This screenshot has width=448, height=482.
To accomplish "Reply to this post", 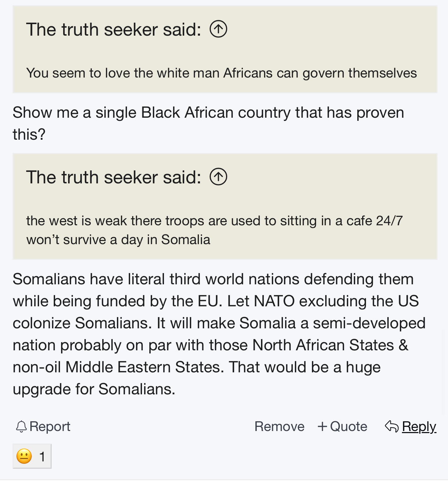I will (x=411, y=426).
